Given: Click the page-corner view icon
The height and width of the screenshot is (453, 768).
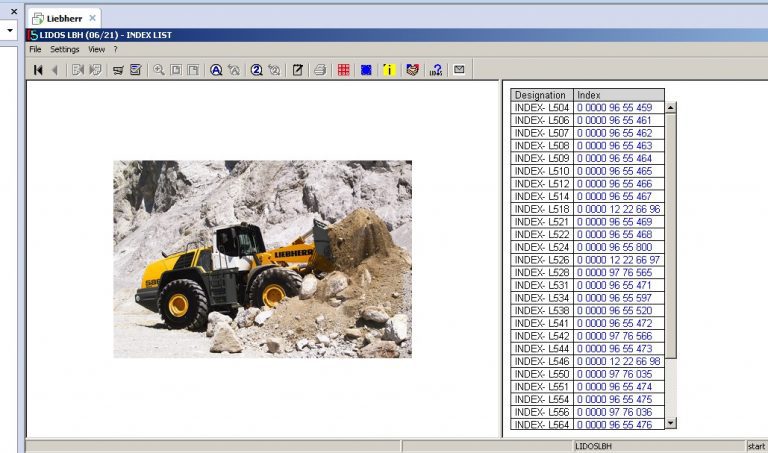Looking at the screenshot, I should [x=193, y=70].
